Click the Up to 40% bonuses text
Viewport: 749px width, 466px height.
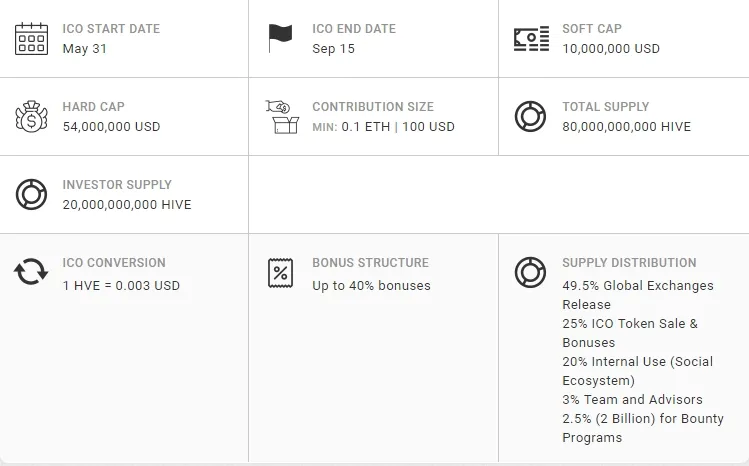[x=372, y=286]
